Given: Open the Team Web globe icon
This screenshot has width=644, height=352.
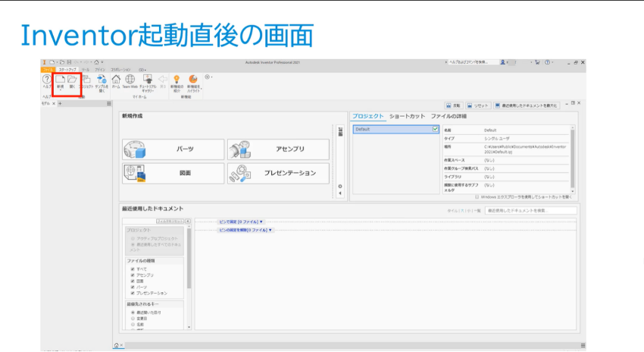Looking at the screenshot, I should coord(130,80).
